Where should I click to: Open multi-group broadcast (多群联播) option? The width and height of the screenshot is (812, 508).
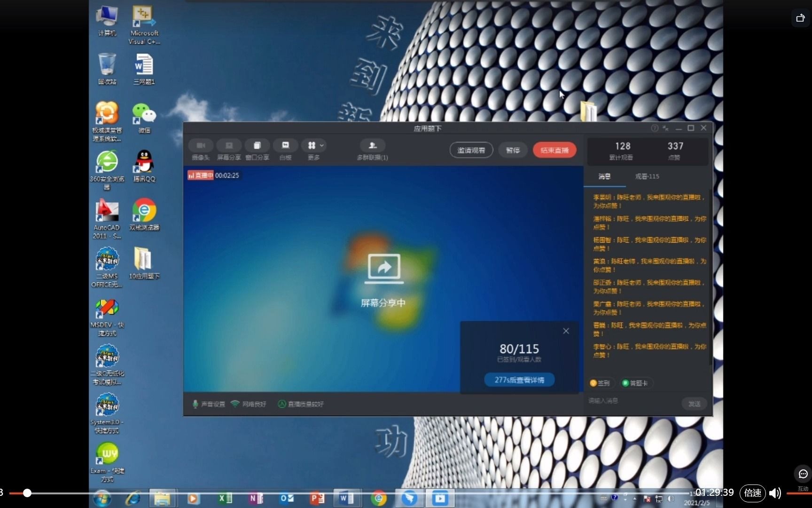pyautogui.click(x=372, y=150)
